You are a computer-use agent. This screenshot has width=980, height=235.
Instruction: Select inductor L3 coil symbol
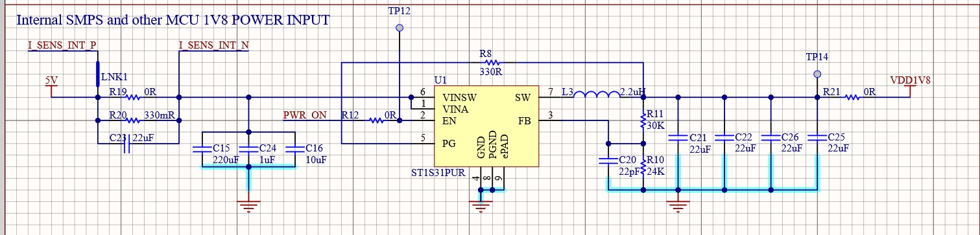point(597,95)
